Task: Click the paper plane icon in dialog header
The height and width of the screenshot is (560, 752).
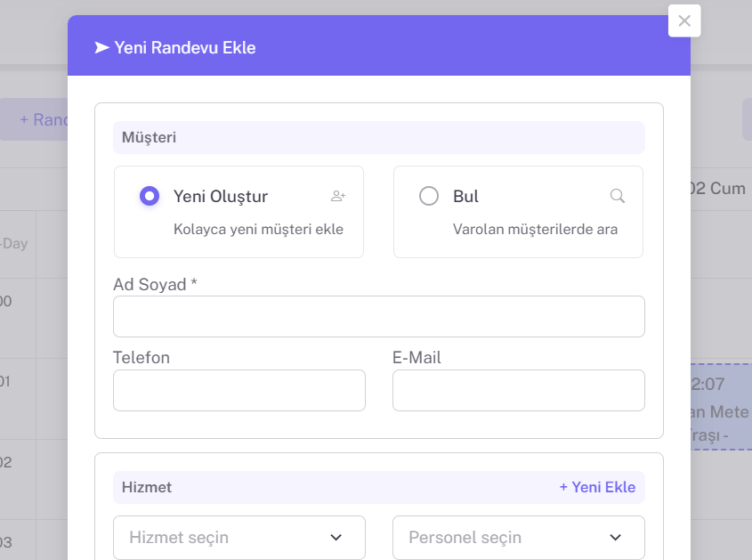Action: tap(102, 47)
